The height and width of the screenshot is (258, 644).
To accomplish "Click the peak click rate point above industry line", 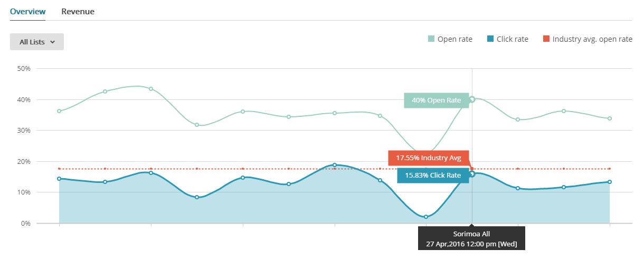I will (335, 165).
